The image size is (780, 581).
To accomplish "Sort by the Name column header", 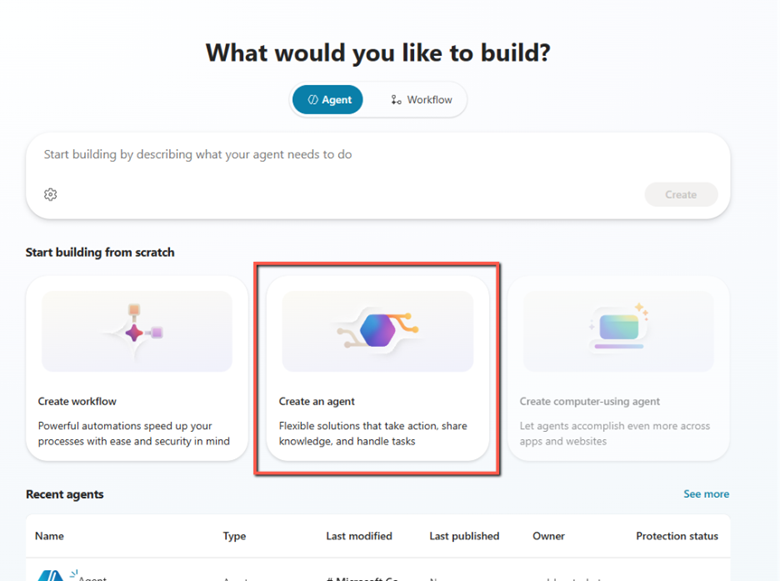I will [x=49, y=536].
